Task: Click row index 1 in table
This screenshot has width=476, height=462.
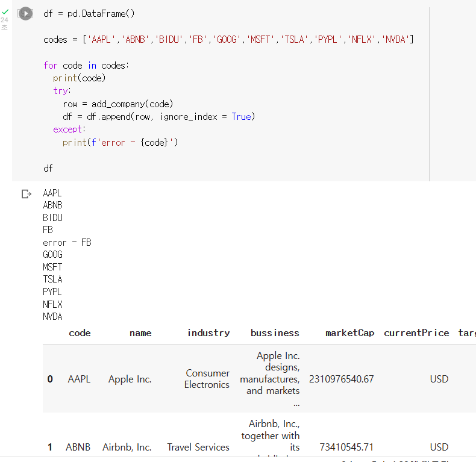Action: point(50,447)
